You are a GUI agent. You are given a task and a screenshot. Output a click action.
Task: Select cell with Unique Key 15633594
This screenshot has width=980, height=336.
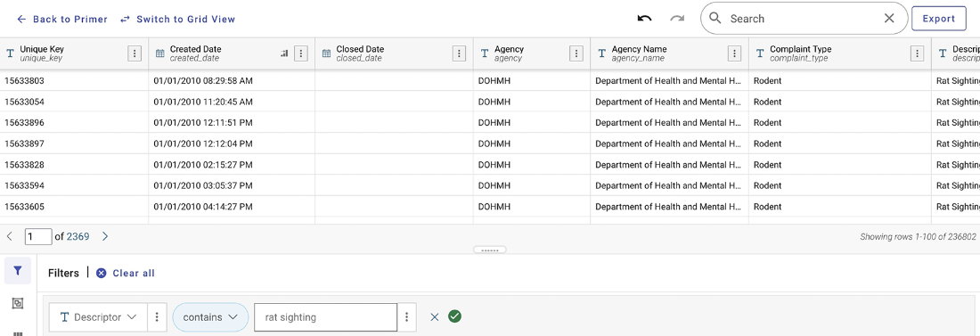pyautogui.click(x=74, y=186)
